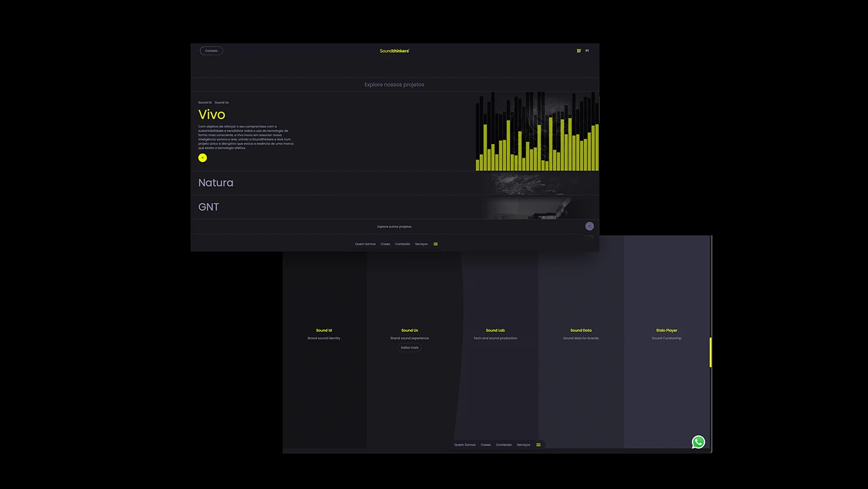Select the Sound Lab service column
Image resolution: width=868 pixels, height=489 pixels.
pyautogui.click(x=495, y=334)
